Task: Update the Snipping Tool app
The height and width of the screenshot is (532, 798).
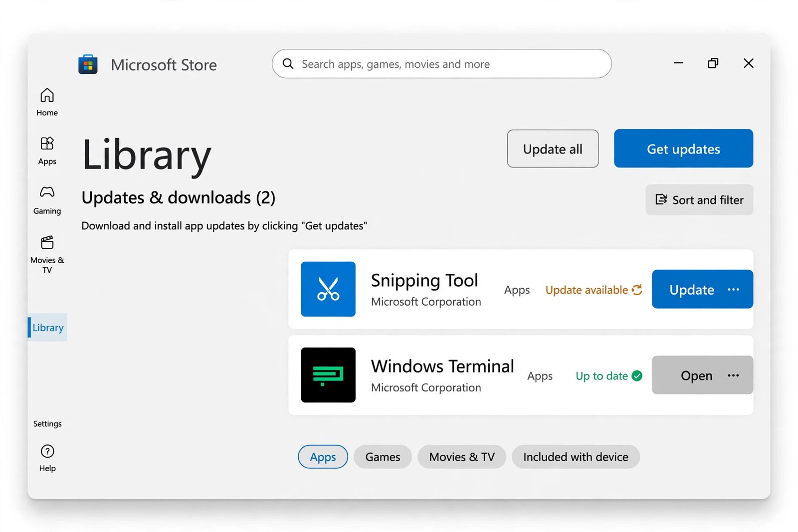Action: tap(692, 290)
